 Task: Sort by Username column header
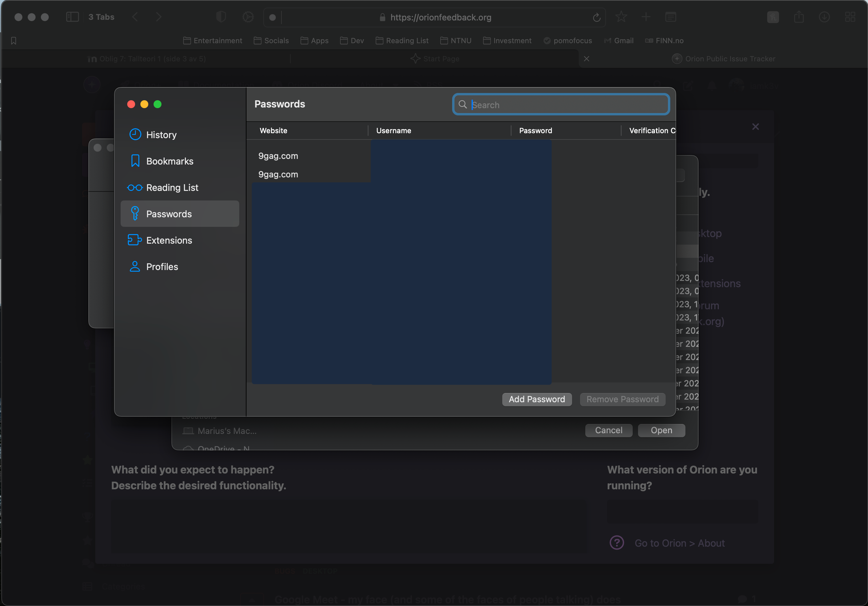point(439,131)
